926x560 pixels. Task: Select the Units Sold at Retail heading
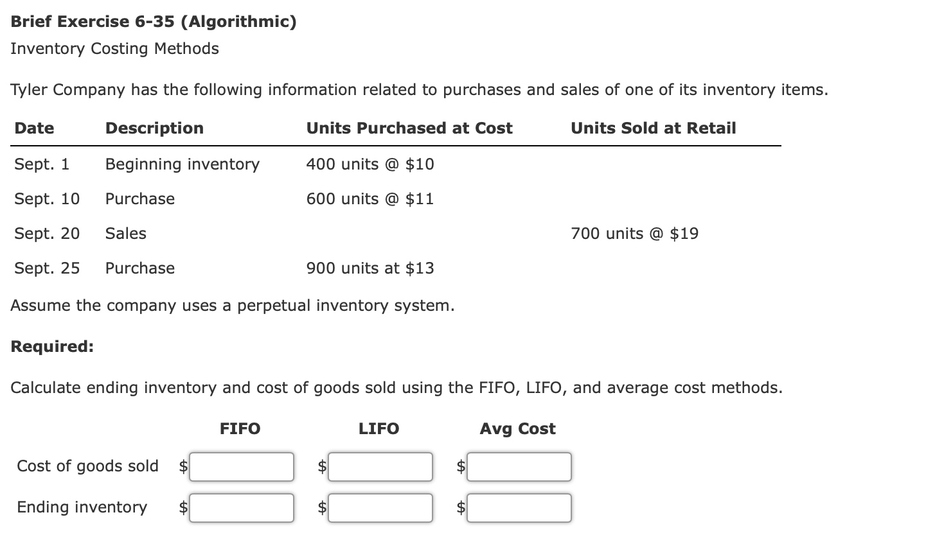653,128
